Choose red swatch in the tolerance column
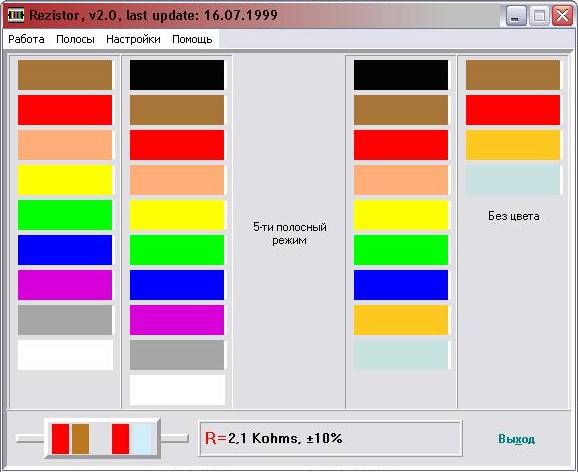The height and width of the screenshot is (472, 578). tap(513, 110)
